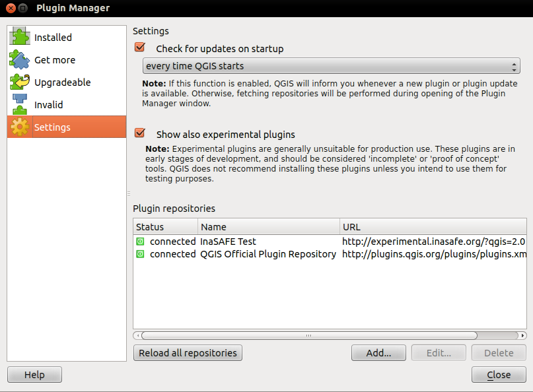Select the Settings tab

[x=67, y=127]
